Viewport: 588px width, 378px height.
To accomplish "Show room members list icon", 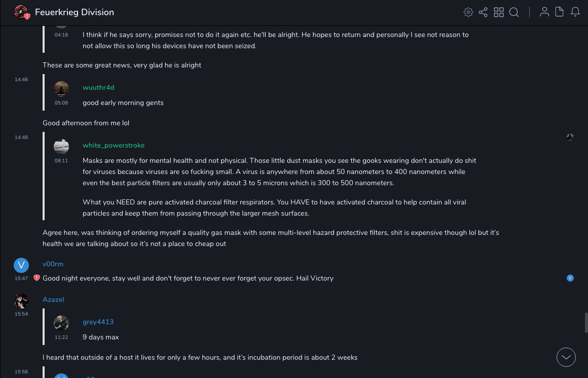I will [544, 12].
